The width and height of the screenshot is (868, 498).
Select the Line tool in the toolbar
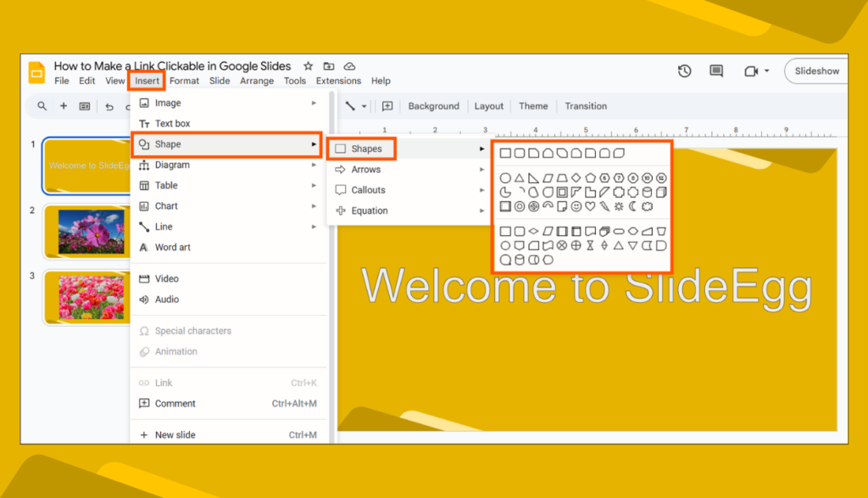pos(350,106)
